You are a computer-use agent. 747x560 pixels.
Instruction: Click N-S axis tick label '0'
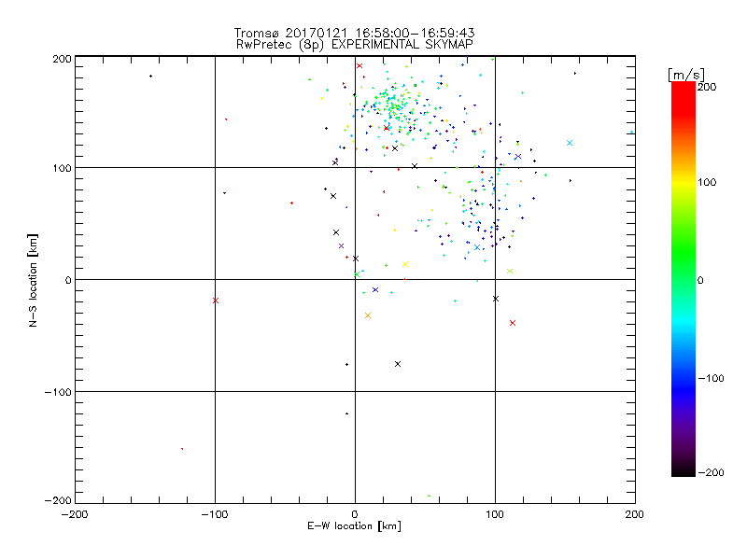tap(68, 280)
